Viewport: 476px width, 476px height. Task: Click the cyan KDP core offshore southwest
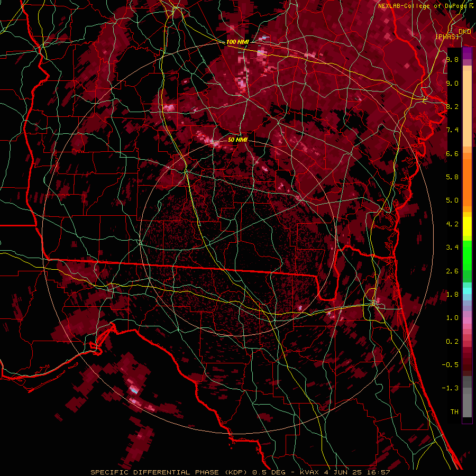tap(134, 391)
